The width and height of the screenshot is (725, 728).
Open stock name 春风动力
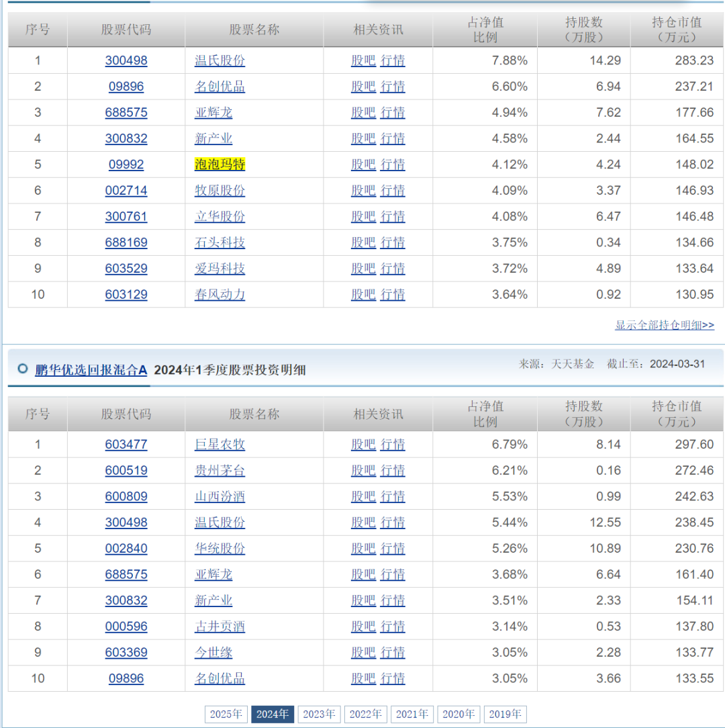click(x=220, y=294)
